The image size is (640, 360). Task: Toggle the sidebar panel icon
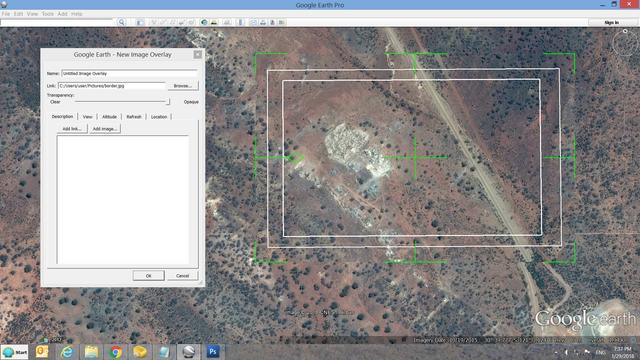tap(140, 22)
